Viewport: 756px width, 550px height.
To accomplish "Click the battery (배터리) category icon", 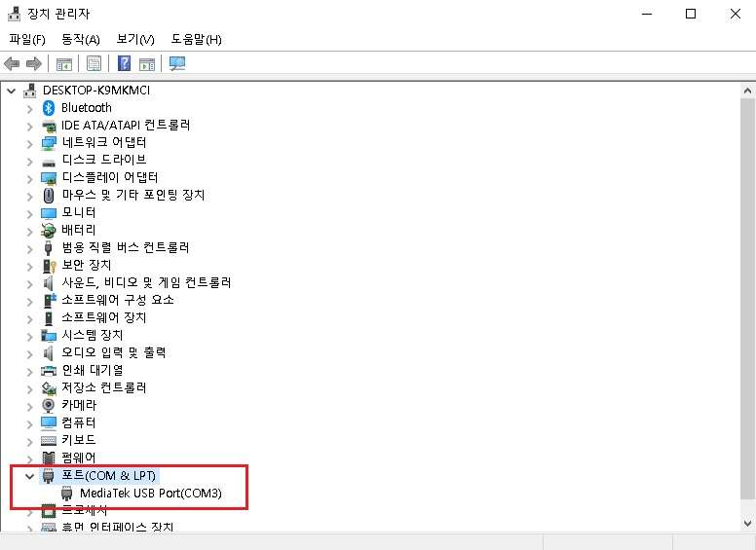I will 49,230.
